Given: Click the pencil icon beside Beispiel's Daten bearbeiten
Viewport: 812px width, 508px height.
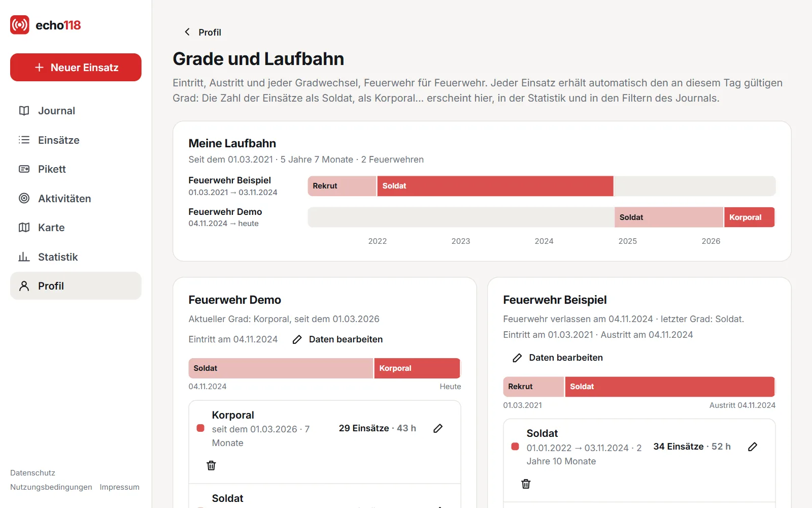Looking at the screenshot, I should (517, 358).
